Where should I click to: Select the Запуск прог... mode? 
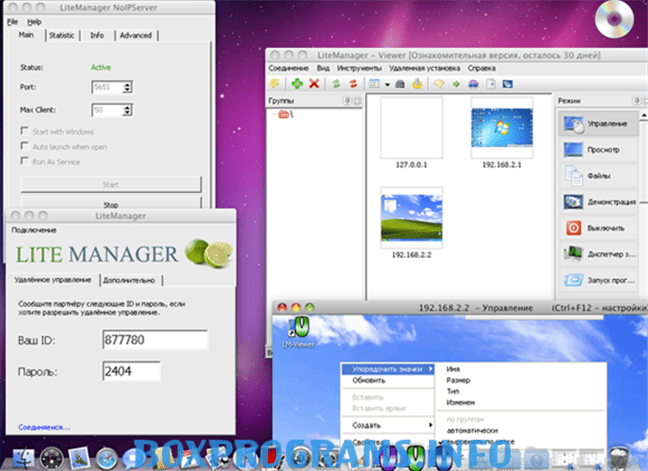[x=598, y=280]
